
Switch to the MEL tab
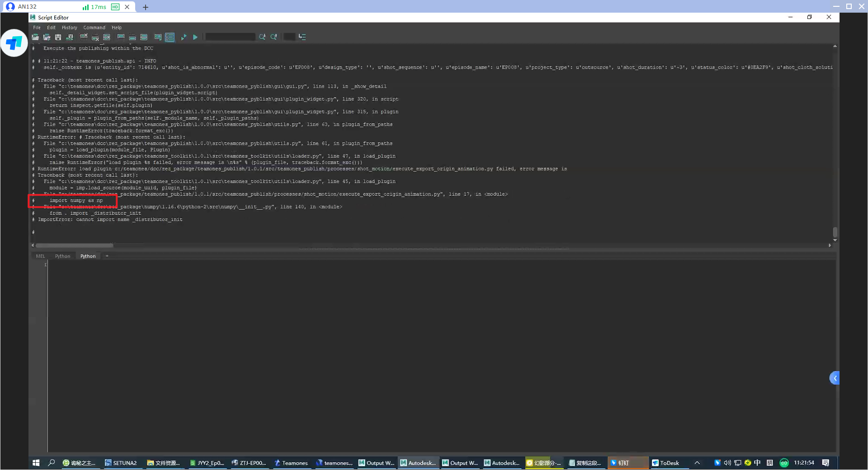(40, 256)
